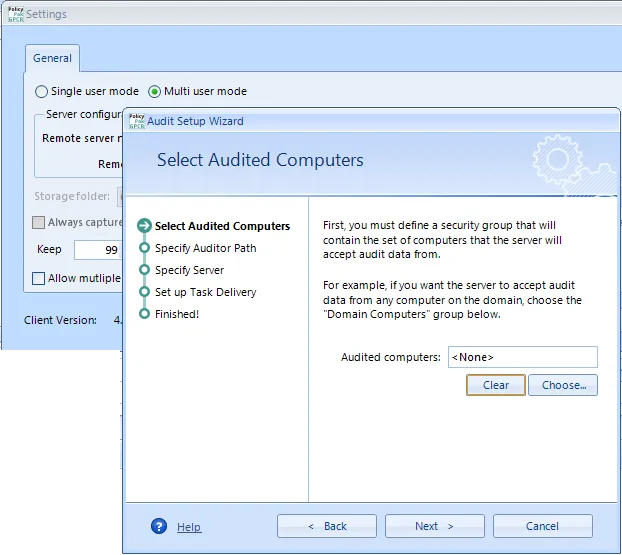622x555 pixels.
Task: Cancel the Audit Setup Wizard
Action: click(x=542, y=526)
